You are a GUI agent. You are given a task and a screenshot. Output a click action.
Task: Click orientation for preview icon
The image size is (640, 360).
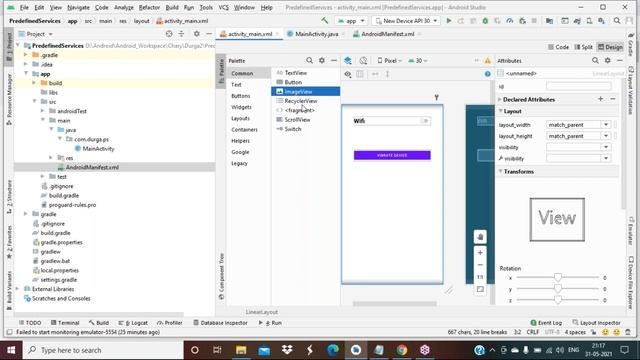tap(363, 60)
